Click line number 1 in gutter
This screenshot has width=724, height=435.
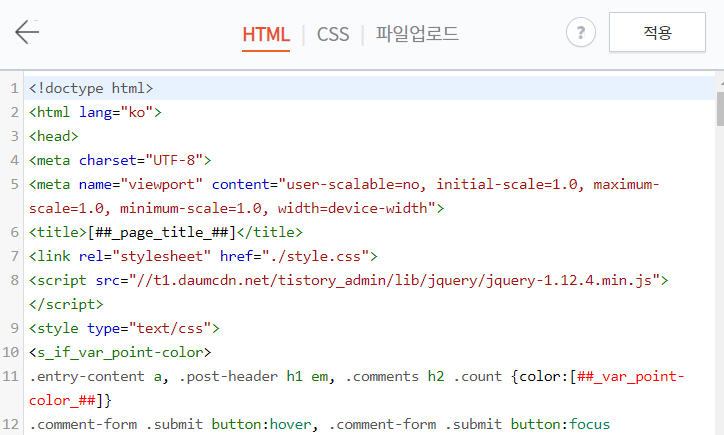tap(14, 88)
